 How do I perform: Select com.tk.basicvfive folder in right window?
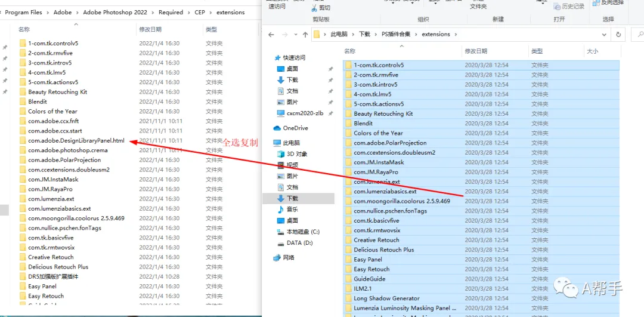point(481,220)
